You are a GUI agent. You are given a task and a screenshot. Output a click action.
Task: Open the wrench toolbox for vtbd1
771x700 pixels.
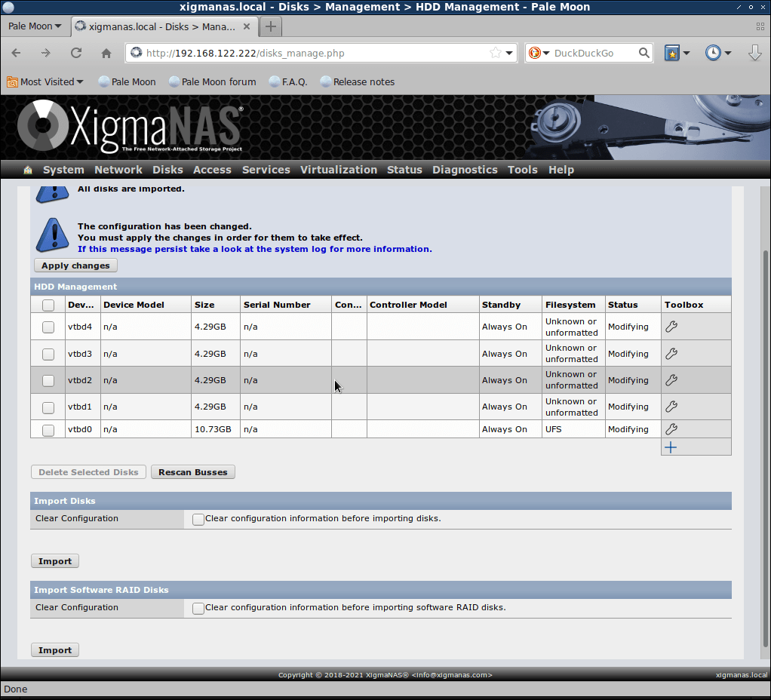pos(671,407)
